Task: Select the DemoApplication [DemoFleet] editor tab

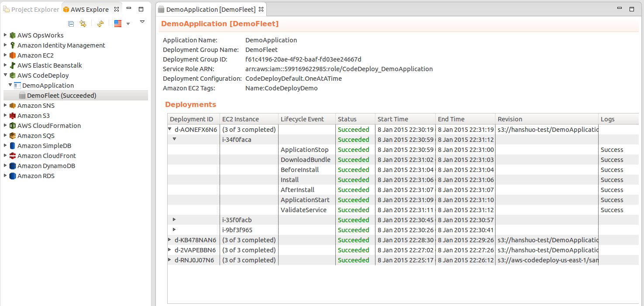Action: [210, 9]
